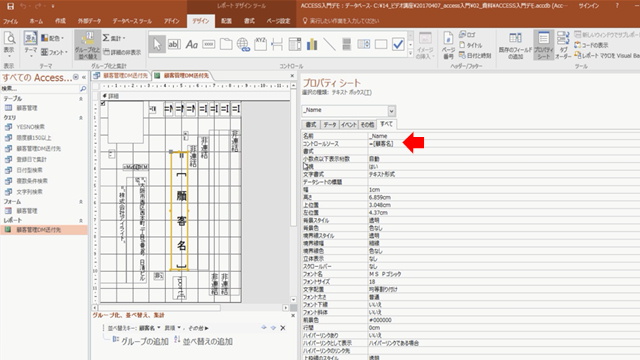This screenshot has height=360, width=640.
Task: Choose the Button control
Action: (x=209, y=44)
